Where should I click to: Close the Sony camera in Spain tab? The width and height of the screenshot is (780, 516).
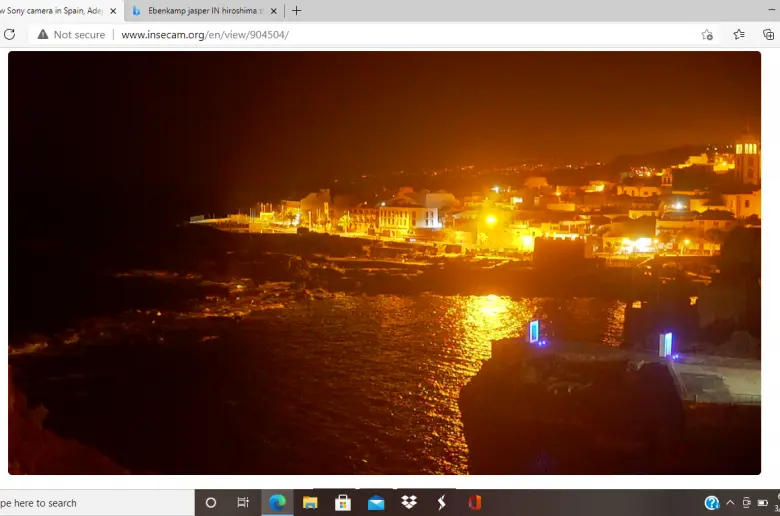113,11
